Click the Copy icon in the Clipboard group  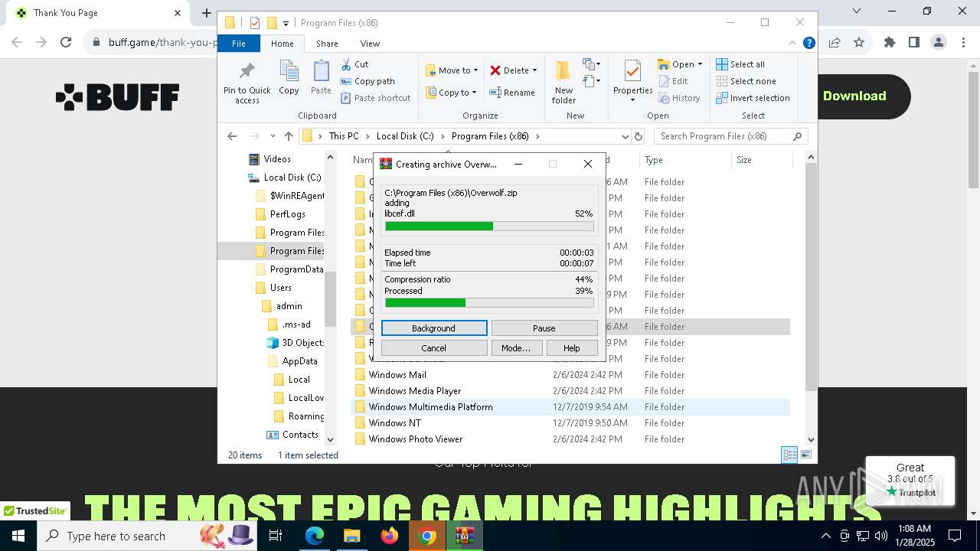(x=289, y=77)
